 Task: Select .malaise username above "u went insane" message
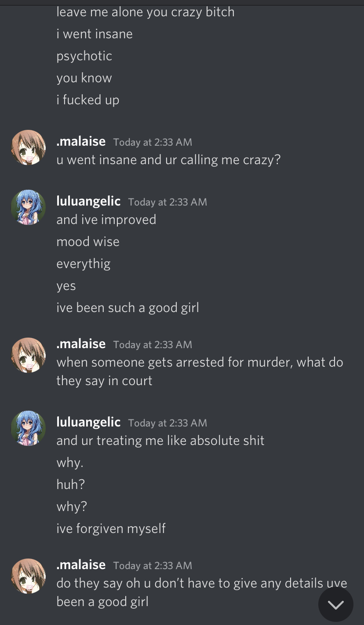coord(81,141)
